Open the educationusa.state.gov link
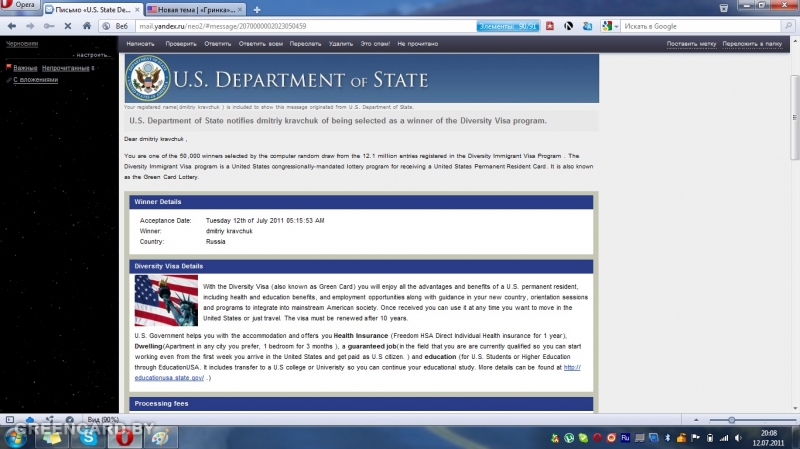This screenshot has width=800, height=449. (x=169, y=378)
